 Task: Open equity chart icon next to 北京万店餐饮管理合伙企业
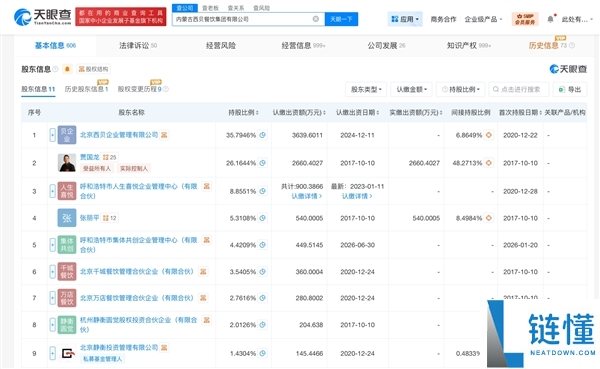click(203, 298)
